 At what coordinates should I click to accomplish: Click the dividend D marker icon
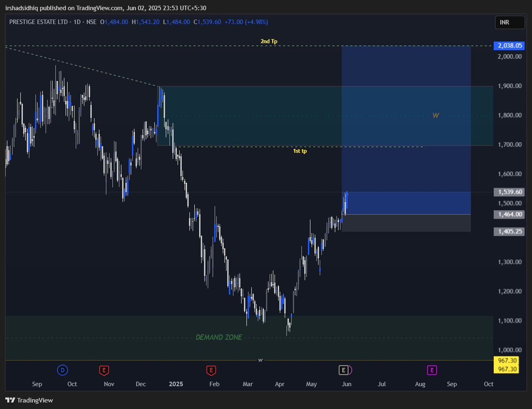(62, 370)
